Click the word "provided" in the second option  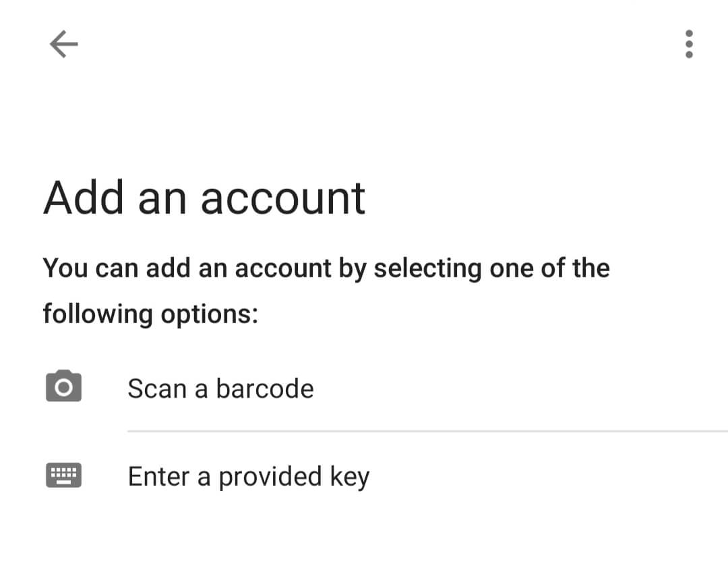(x=270, y=477)
